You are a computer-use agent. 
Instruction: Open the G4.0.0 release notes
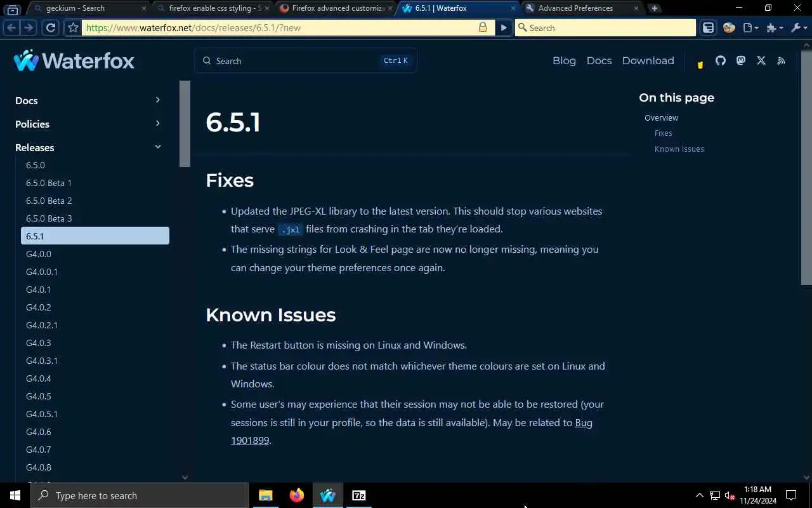click(95, 254)
